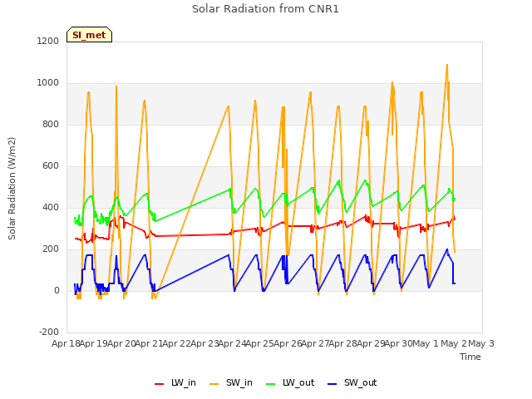Click the Apr 22 x-axis label
This screenshot has height=399, width=532.
[x=176, y=343]
